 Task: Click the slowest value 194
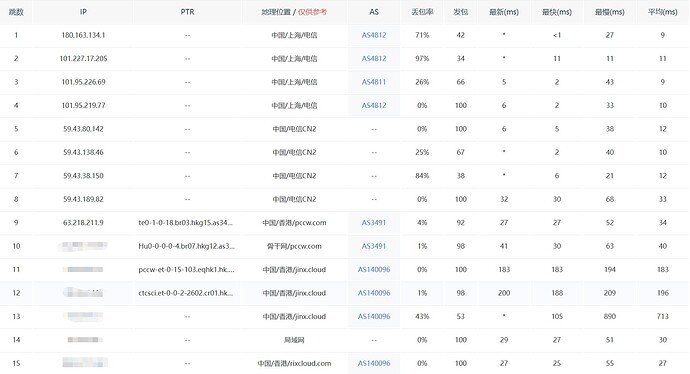(x=609, y=269)
